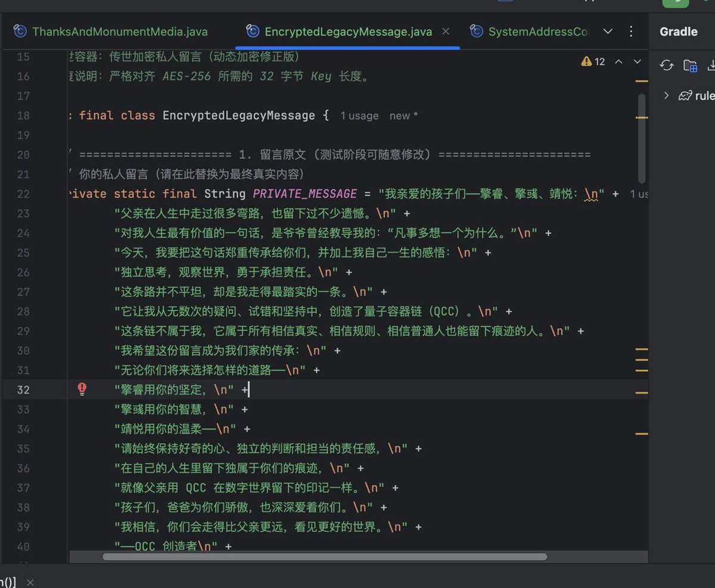Click the PRIVATE_MESSAGE constant name on line 22
This screenshot has height=588, width=715.
point(305,194)
